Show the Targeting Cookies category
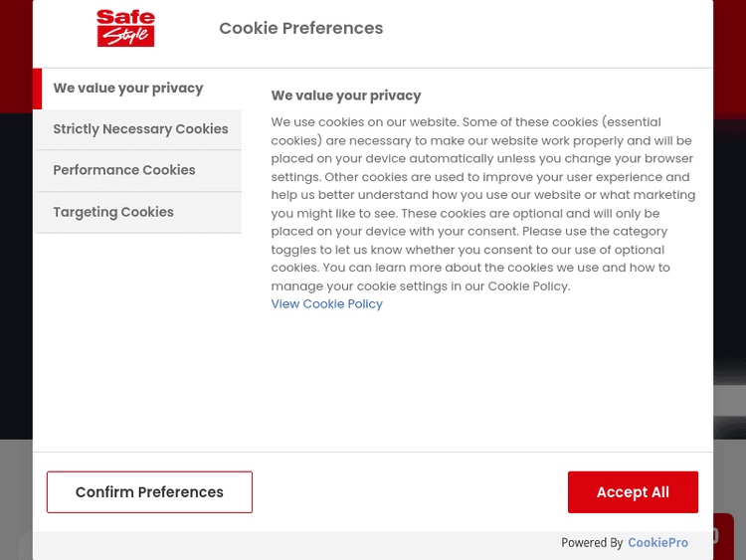 point(113,212)
